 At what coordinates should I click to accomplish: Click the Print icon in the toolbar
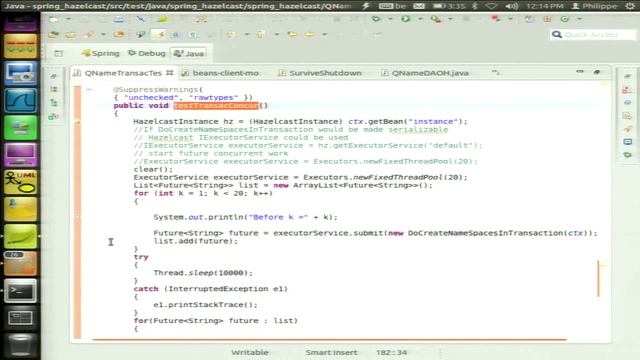119,19
